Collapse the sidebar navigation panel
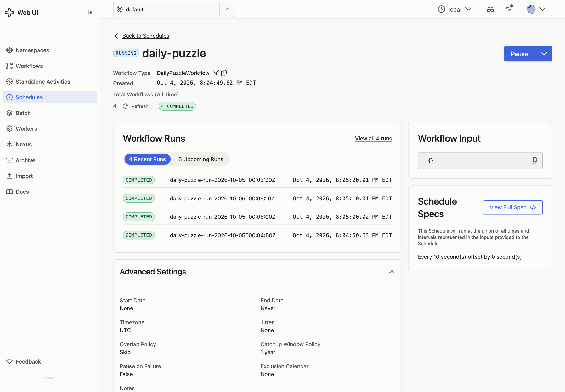The width and height of the screenshot is (565, 392). [91, 13]
